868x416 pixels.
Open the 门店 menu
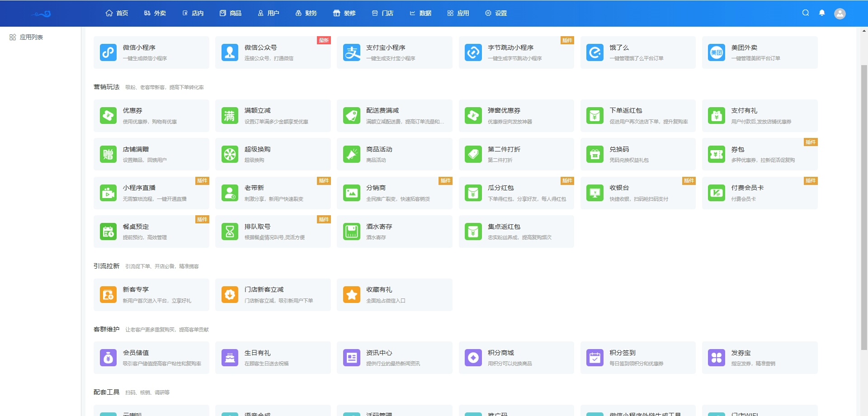point(382,13)
